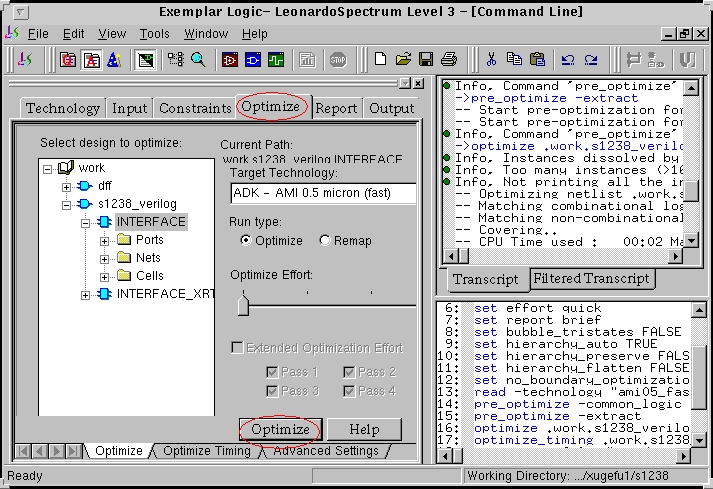Click the clipboard paste icon
The width and height of the screenshot is (713, 489).
point(537,59)
